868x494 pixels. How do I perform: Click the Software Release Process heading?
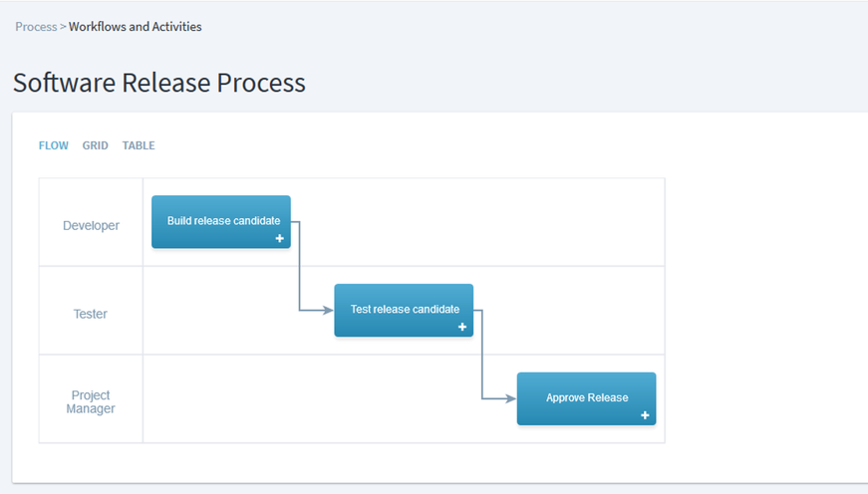[x=159, y=83]
